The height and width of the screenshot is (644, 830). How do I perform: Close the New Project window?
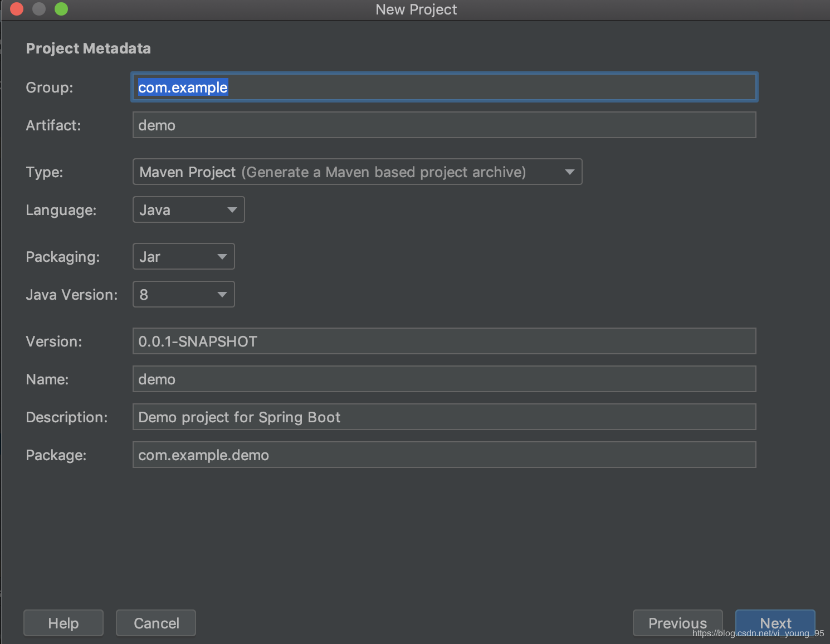pos(17,9)
